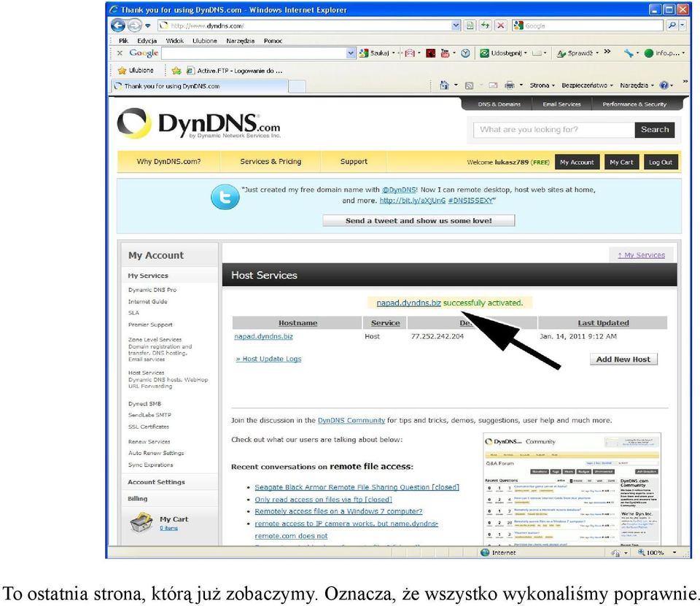Expand the Narzędzia command bar dropdown
This screenshot has height=606, width=700.
[652, 85]
